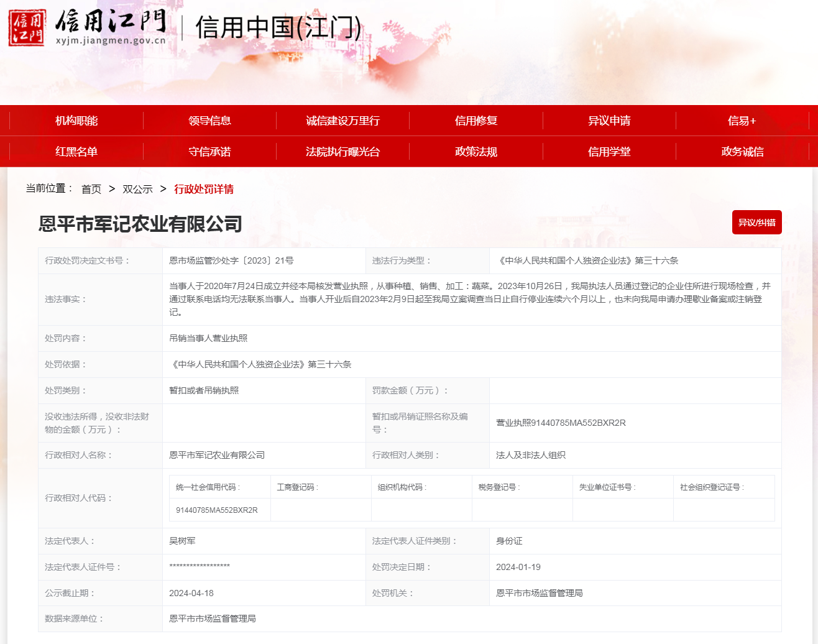Screen dimensions: 818x644
Task: Click the 失业单位证书号 column header
Action: point(608,487)
